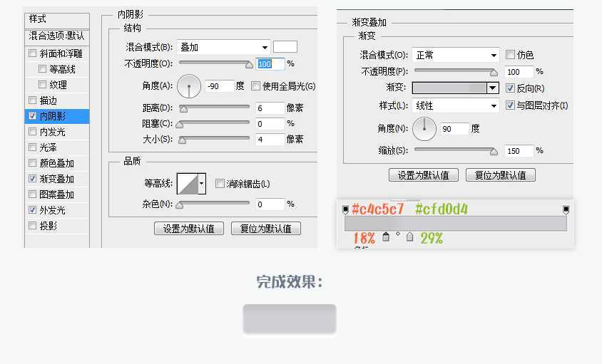Click the inner shadow angle dial
Viewport: 602px width, 364px height.
point(189,86)
